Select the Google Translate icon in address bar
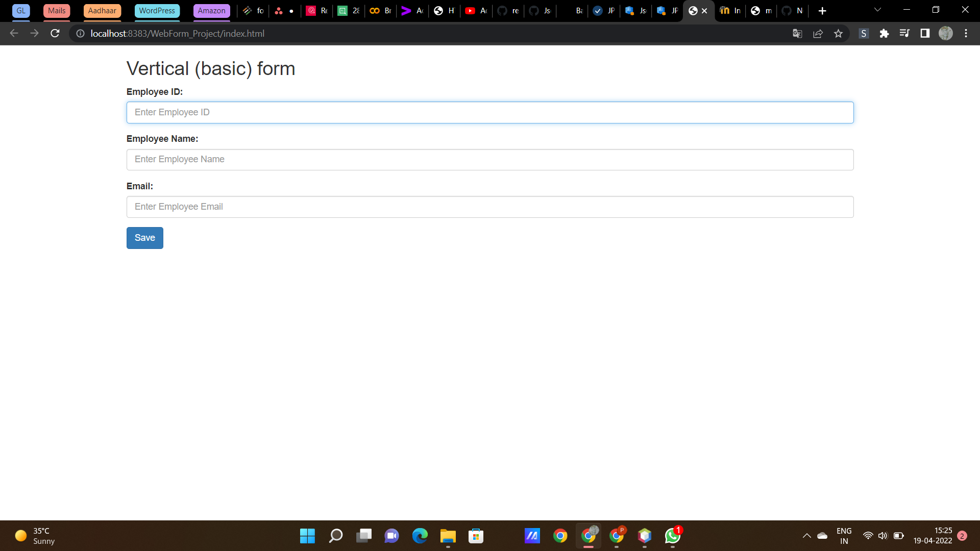980x551 pixels. coord(797,33)
